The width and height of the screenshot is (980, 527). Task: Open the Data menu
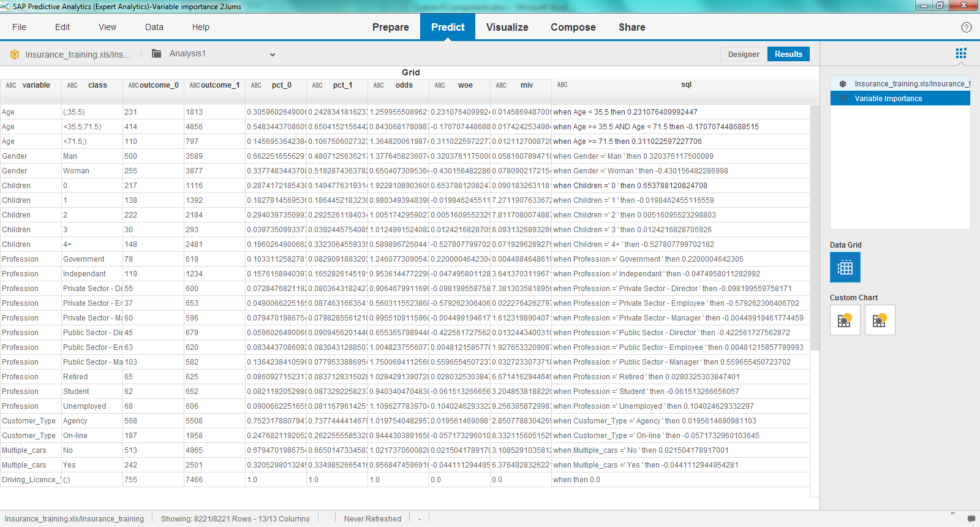[154, 27]
